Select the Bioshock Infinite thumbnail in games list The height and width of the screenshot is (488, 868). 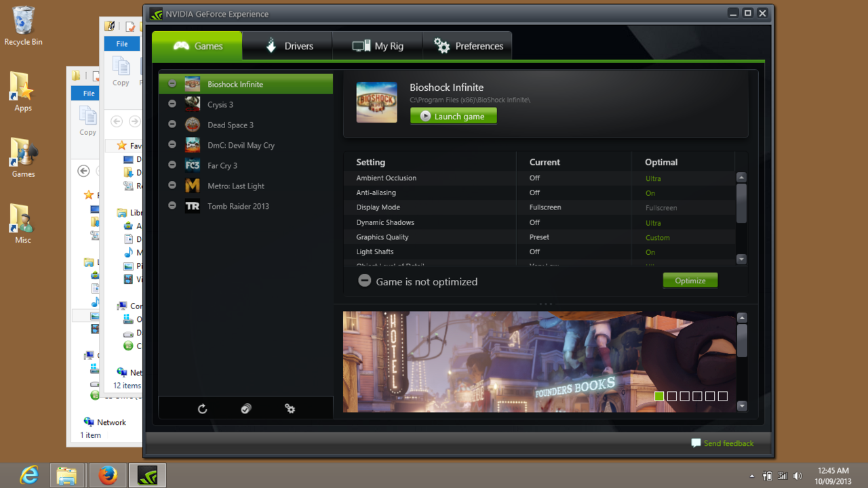click(193, 84)
